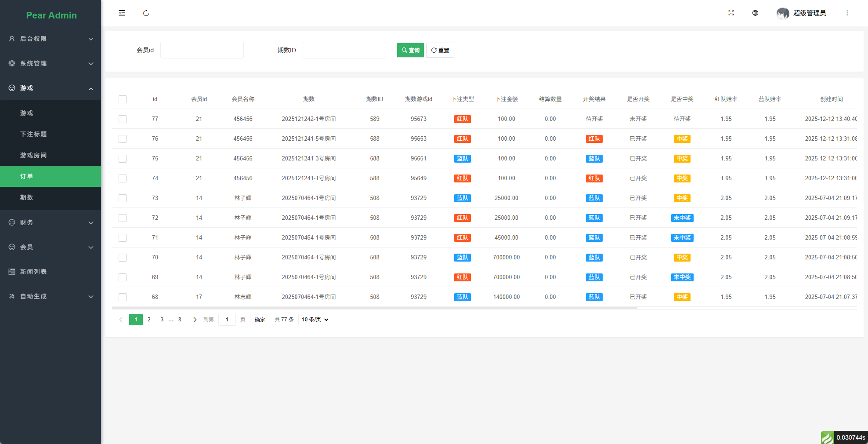The height and width of the screenshot is (444, 868).
Task: Open the 期数 submenu item
Action: [27, 197]
